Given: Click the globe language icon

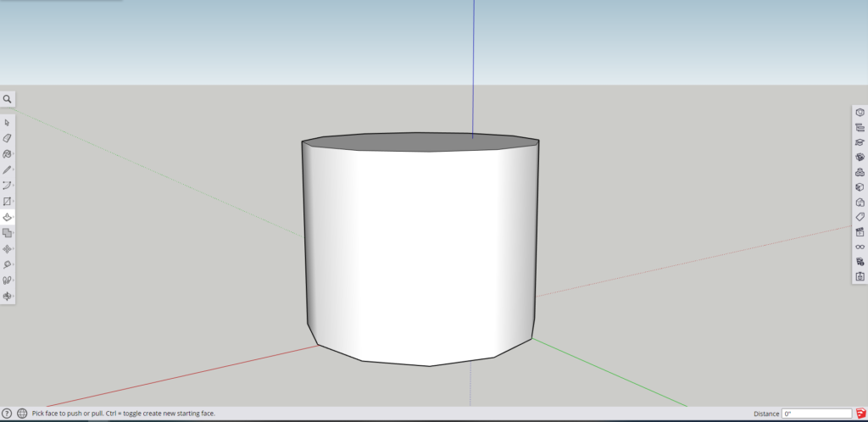Looking at the screenshot, I should coord(22,414).
